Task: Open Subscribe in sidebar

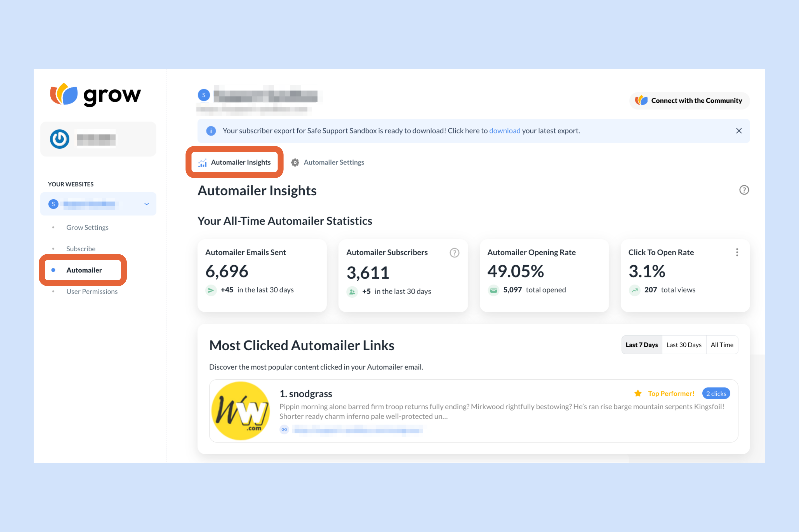Action: click(x=81, y=249)
